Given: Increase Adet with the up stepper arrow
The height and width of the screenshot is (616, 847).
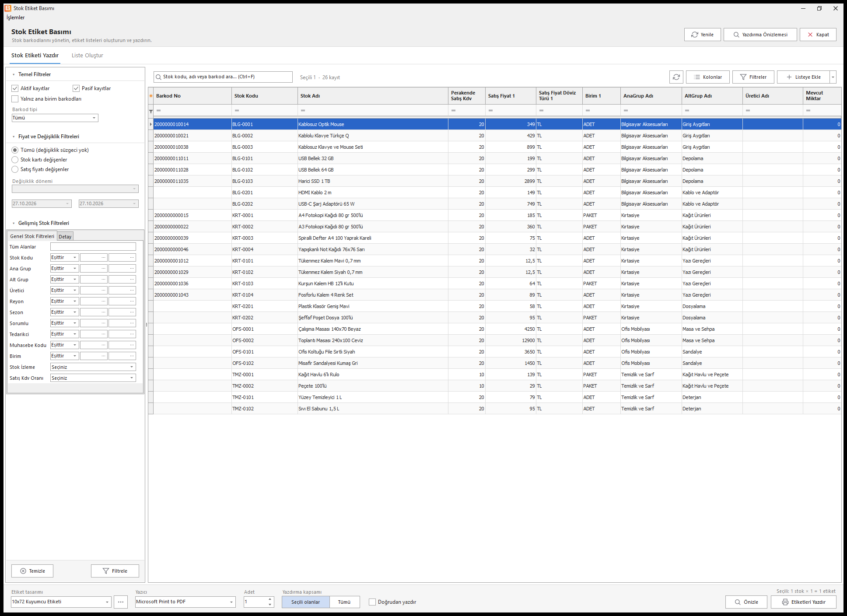Looking at the screenshot, I should coord(270,599).
